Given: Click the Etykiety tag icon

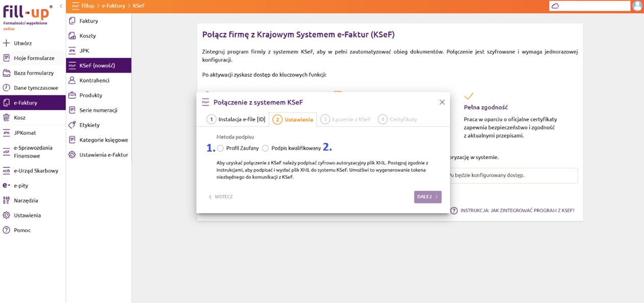Looking at the screenshot, I should (x=72, y=125).
